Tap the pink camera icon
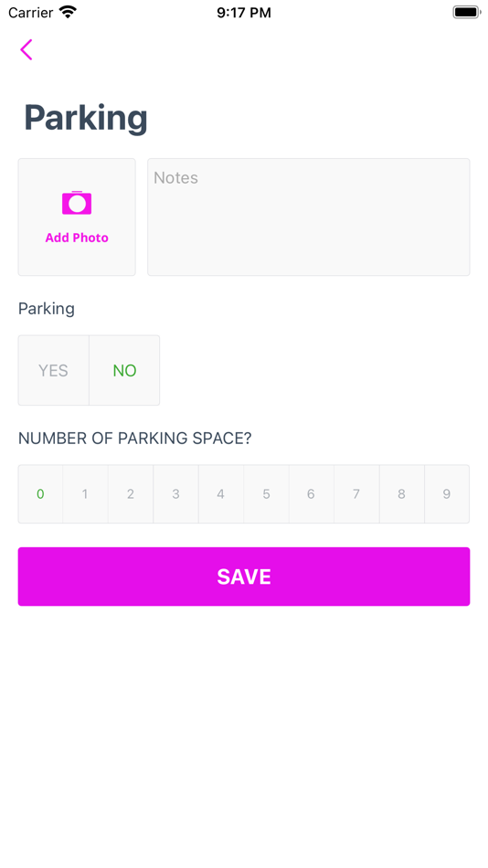This screenshot has width=488, height=868. [x=77, y=203]
